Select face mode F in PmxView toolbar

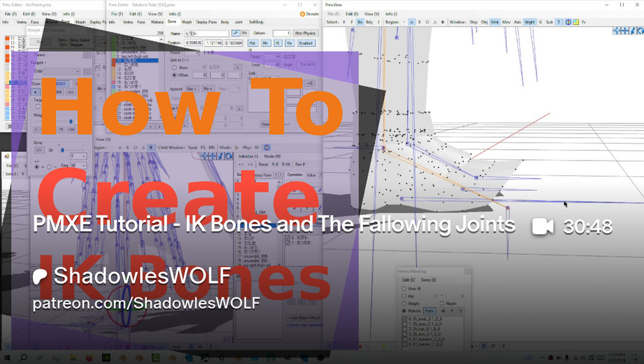pos(352,22)
